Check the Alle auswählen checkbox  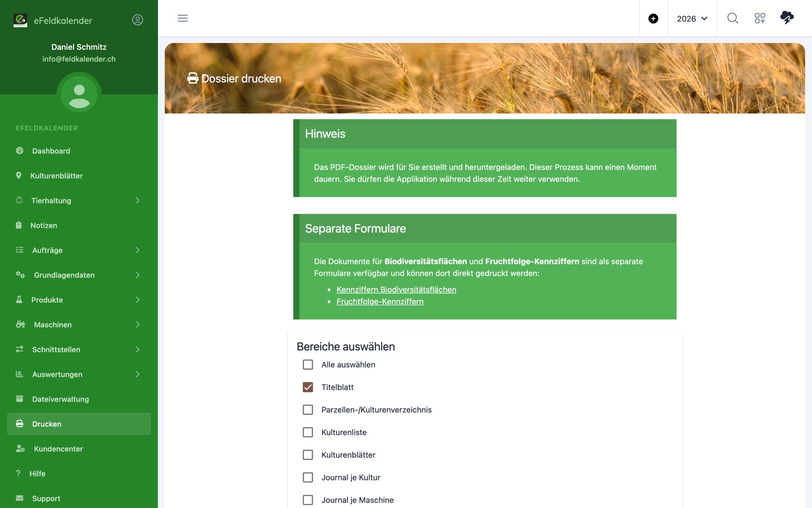coord(308,365)
